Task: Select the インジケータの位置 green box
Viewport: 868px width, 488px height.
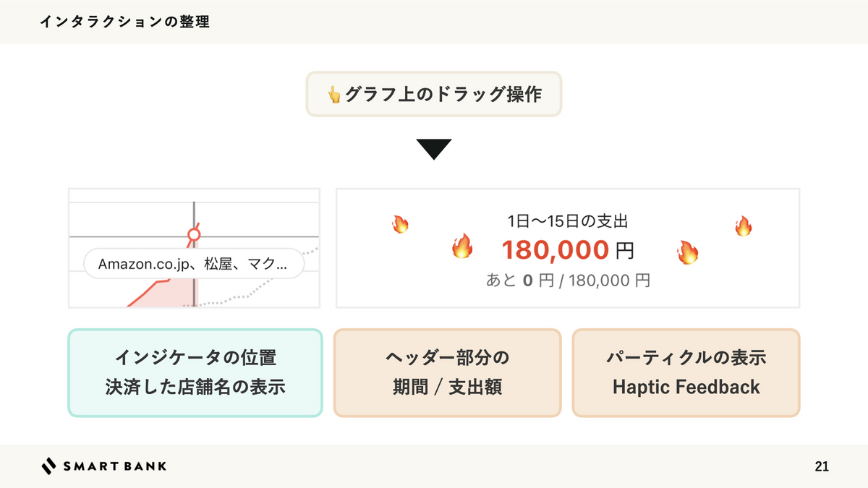Action: click(x=195, y=373)
